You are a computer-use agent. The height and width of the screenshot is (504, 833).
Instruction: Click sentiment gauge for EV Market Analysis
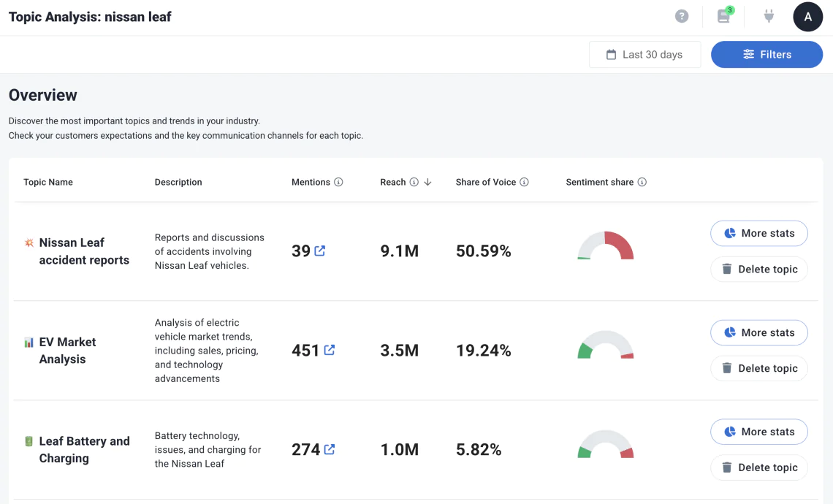click(606, 345)
